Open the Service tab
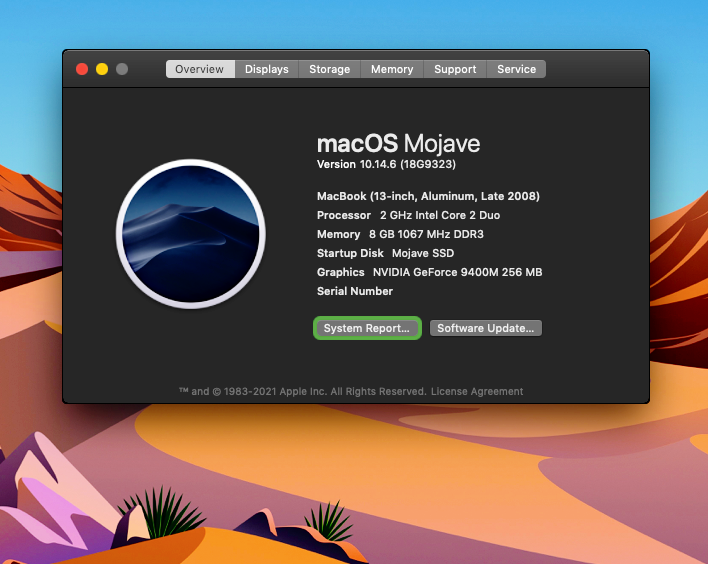708x564 pixels. pos(517,69)
